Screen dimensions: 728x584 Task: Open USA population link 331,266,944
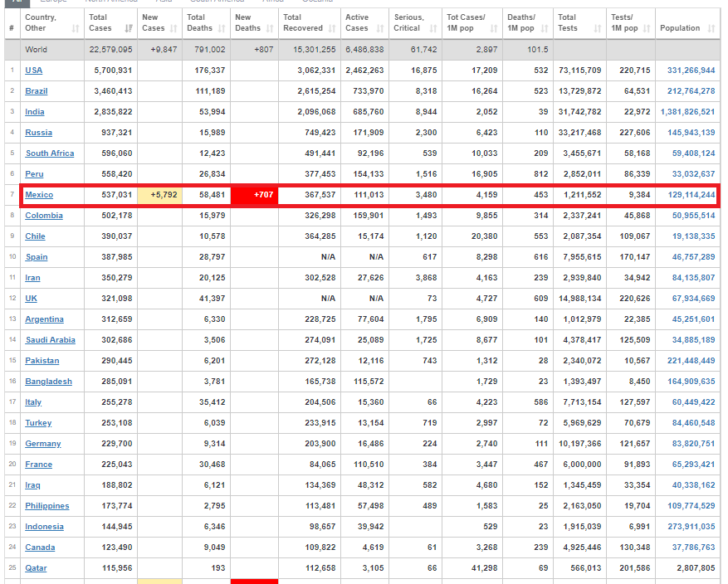click(x=691, y=71)
